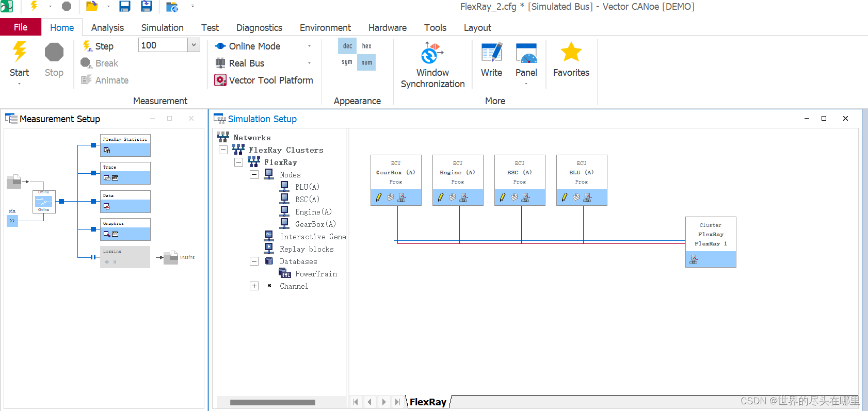Open the Write window
The height and width of the screenshot is (411, 868).
click(491, 59)
